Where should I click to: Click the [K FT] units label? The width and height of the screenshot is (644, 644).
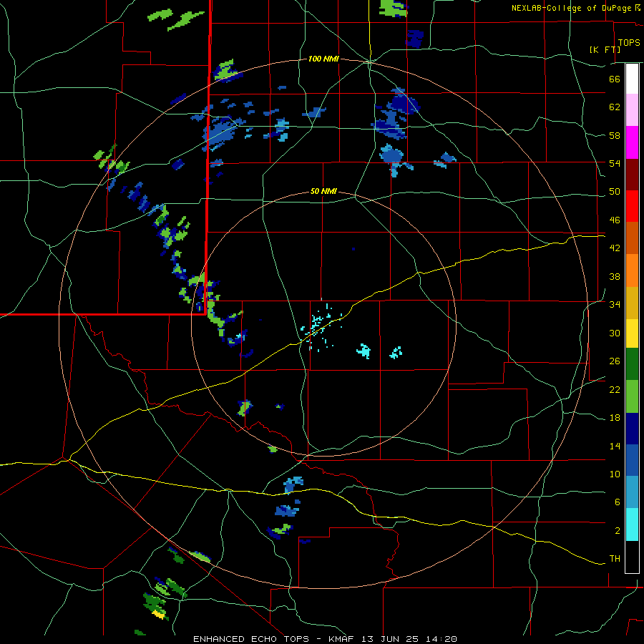click(x=605, y=49)
